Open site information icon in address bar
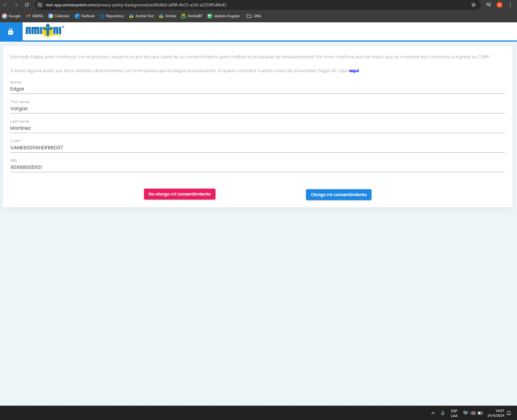 40,5
